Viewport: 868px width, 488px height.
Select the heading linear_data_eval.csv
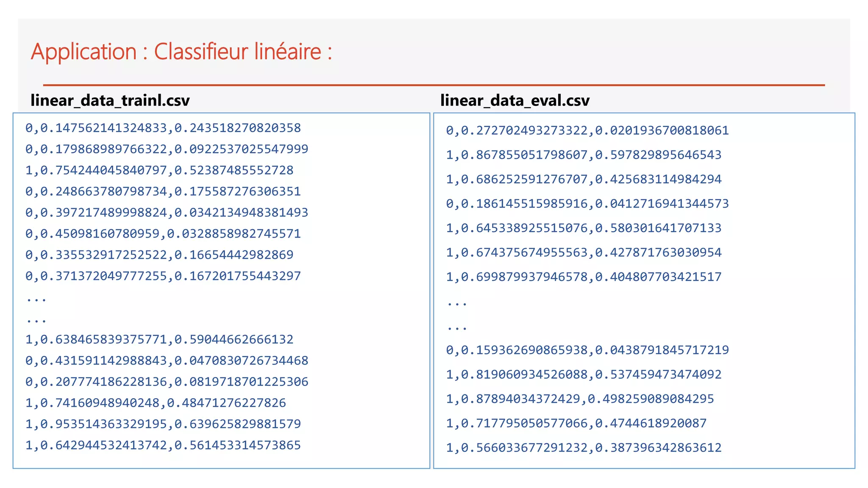click(515, 101)
